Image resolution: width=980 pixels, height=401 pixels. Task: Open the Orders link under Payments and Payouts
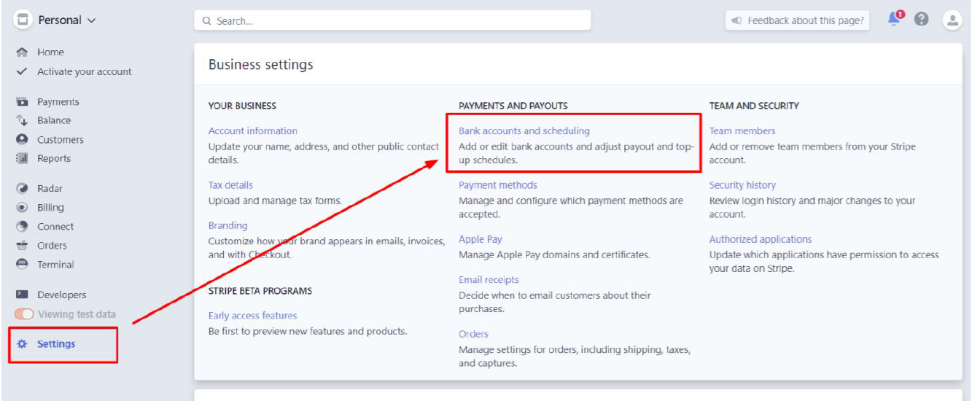[473, 334]
